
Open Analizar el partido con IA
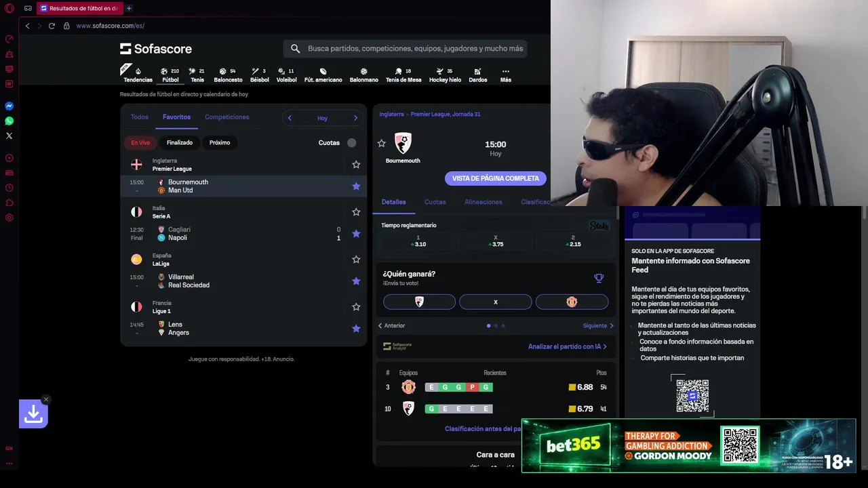pyautogui.click(x=568, y=346)
